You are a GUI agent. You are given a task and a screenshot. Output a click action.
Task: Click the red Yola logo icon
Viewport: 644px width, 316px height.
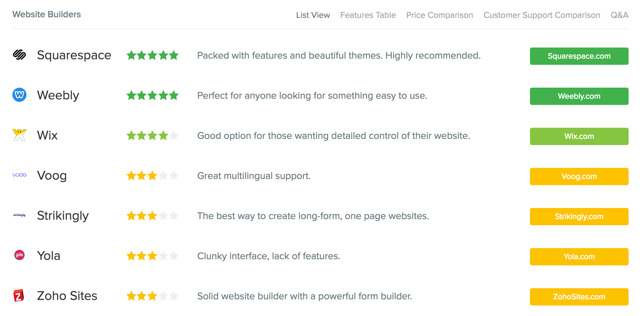click(x=19, y=255)
